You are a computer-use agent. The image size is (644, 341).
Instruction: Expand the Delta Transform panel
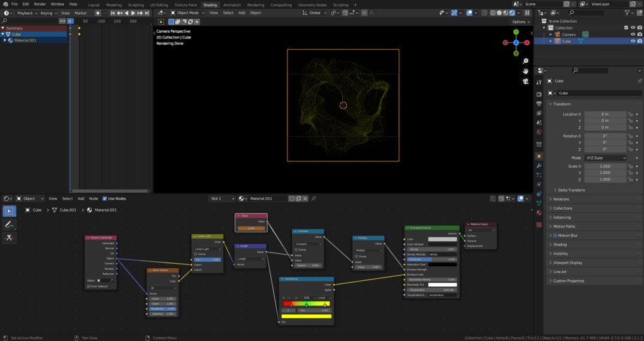(x=571, y=190)
